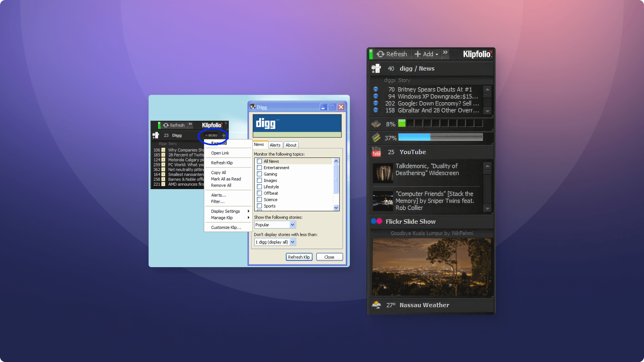Click the YouTube klip icon
Screen dimensions: 644x362
(376, 152)
